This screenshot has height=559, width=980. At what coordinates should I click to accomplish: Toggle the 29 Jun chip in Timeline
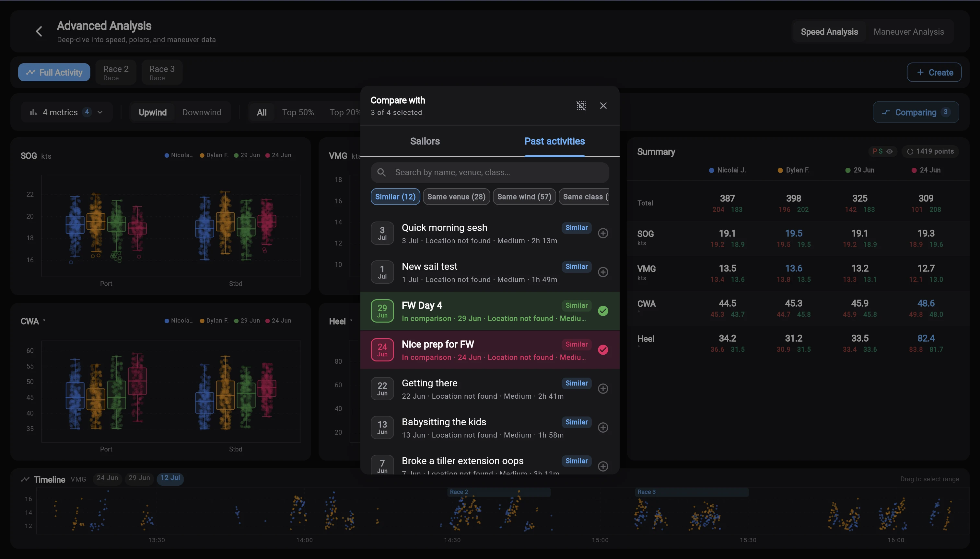click(139, 478)
